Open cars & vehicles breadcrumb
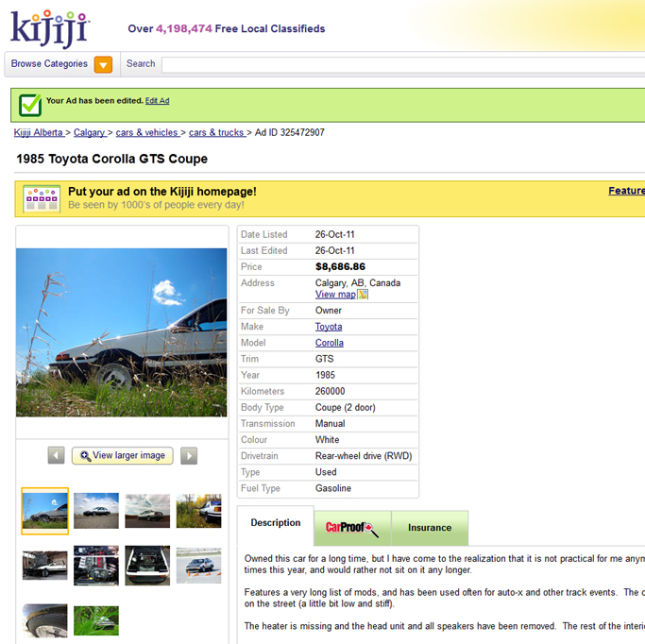The image size is (645, 644). [147, 132]
